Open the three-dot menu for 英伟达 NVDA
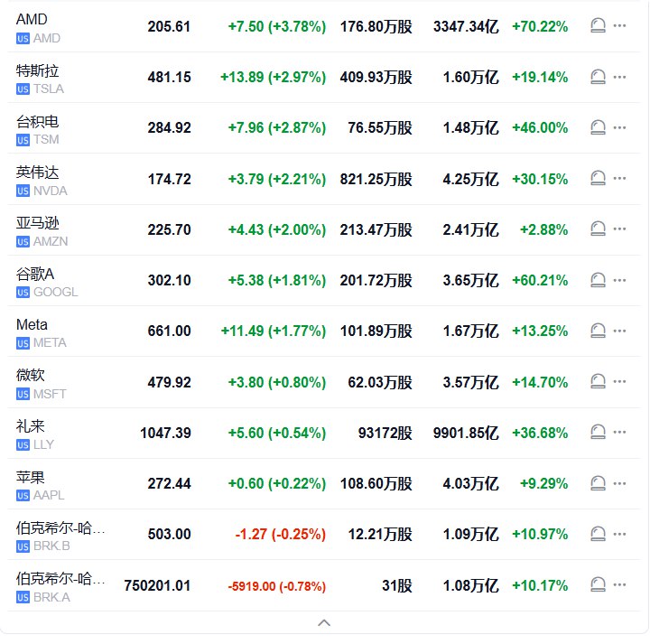This screenshot has width=650, height=644. point(619,178)
